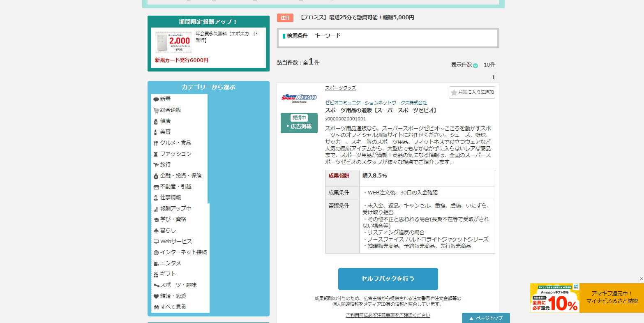Click the ファッション dress icon
This screenshot has height=323, width=644.
(x=156, y=154)
